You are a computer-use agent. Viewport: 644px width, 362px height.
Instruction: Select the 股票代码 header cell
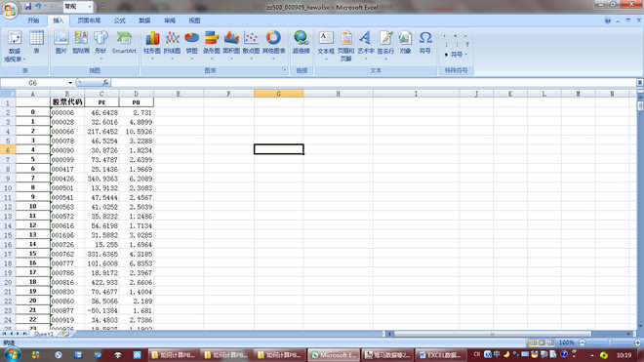67,101
